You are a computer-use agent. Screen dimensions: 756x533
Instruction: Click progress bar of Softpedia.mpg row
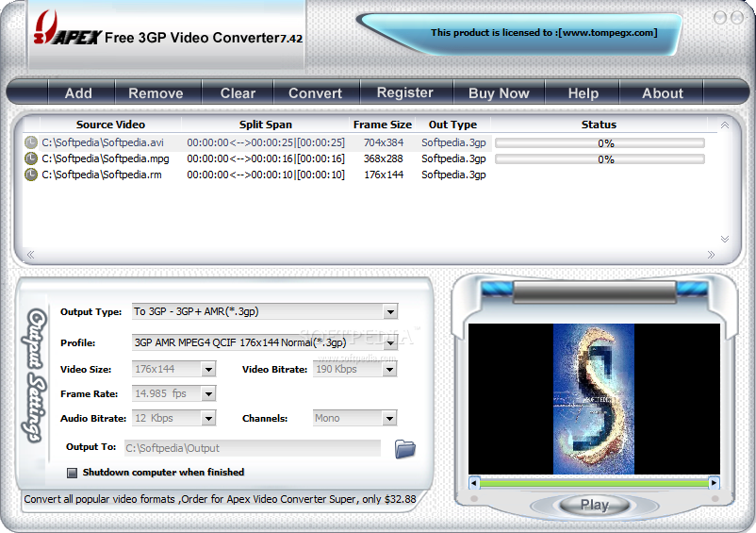(x=600, y=159)
